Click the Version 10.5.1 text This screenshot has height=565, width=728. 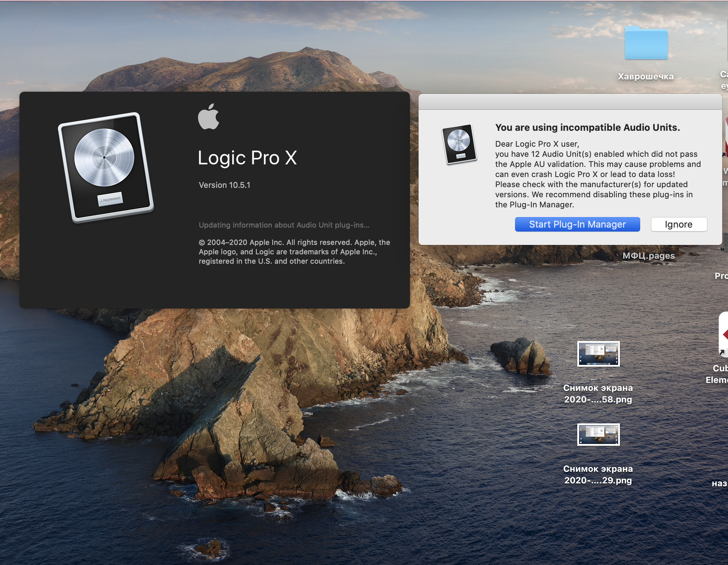[x=224, y=185]
